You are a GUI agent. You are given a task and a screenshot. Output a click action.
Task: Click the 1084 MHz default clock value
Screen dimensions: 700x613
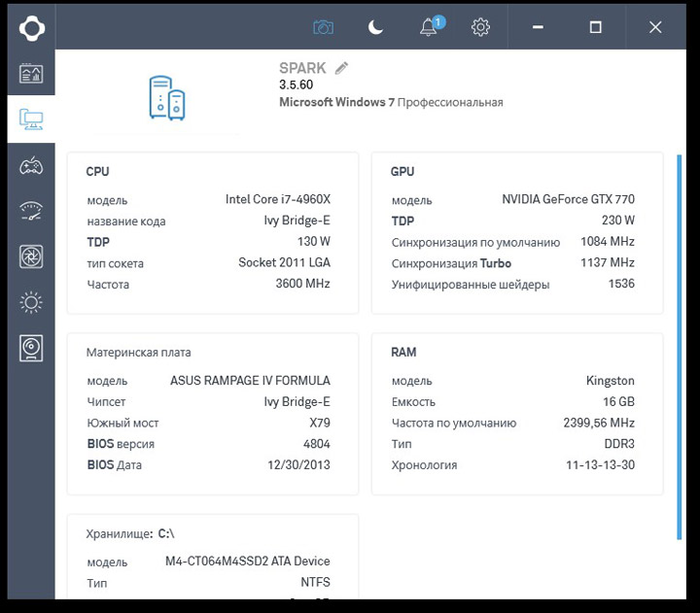[x=607, y=241]
